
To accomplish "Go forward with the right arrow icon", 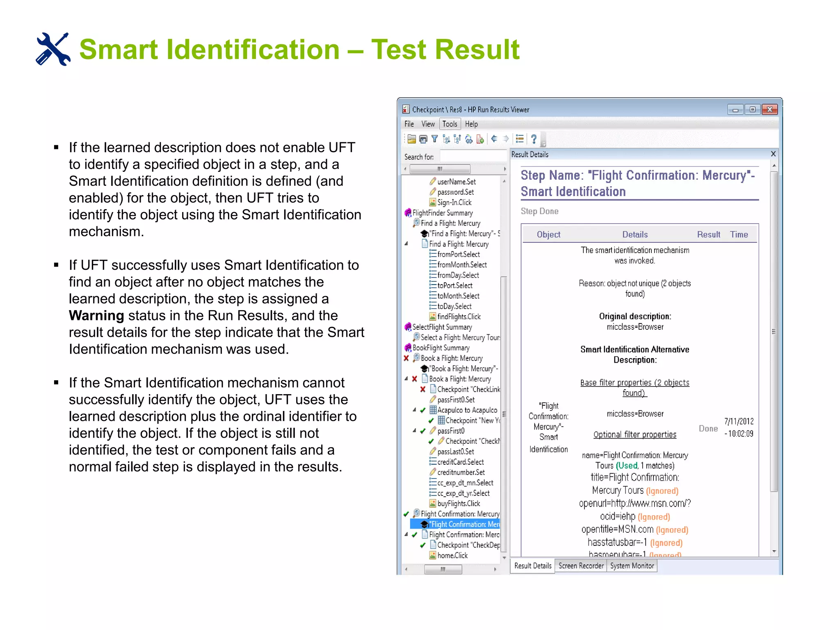I will point(506,139).
